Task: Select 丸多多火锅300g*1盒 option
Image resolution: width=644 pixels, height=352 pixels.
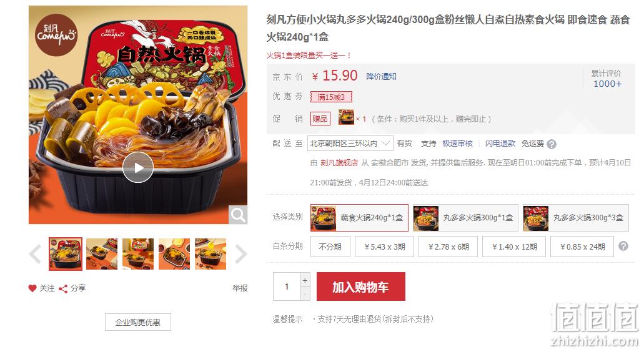Action: point(466,218)
